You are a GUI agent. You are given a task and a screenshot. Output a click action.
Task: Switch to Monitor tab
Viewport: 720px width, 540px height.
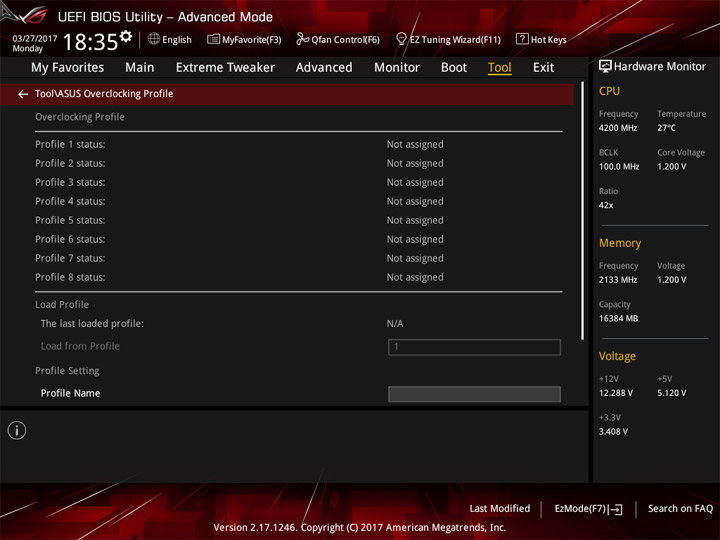397,68
